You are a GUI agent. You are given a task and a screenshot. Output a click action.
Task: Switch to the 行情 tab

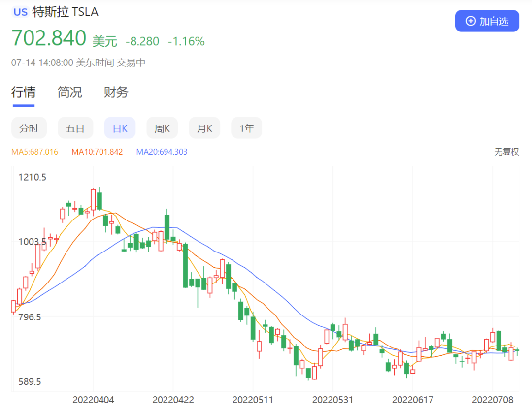pos(24,92)
